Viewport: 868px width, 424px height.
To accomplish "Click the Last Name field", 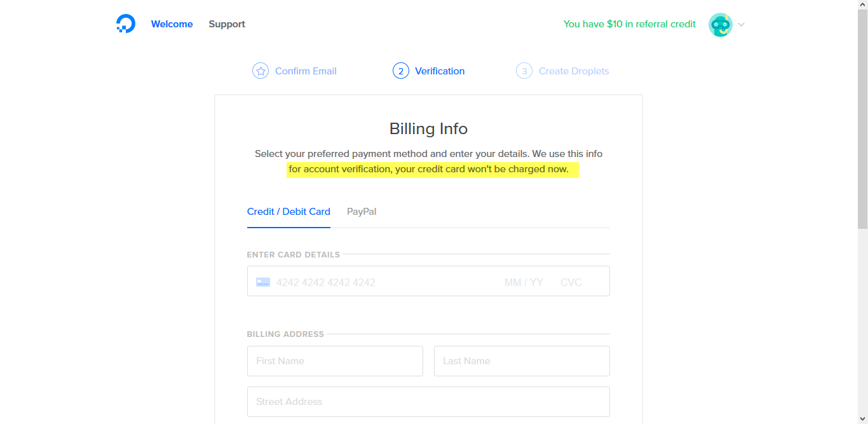I will click(522, 361).
